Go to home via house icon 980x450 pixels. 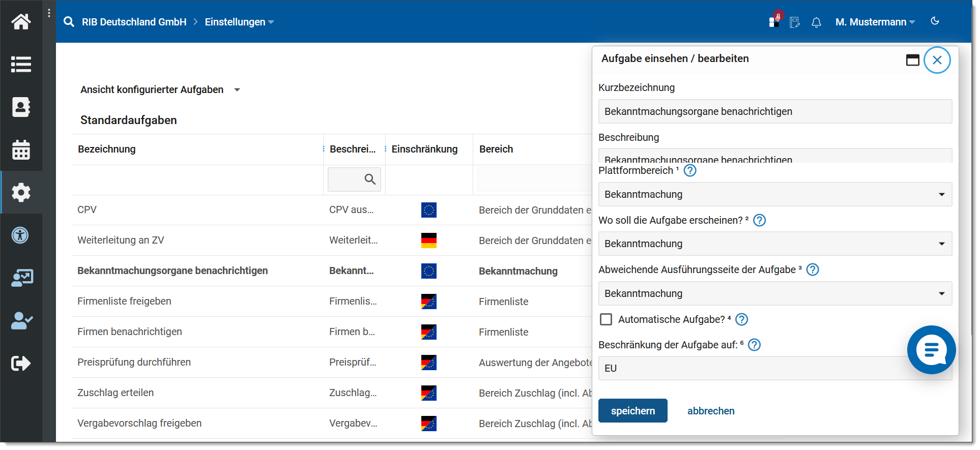coord(21,21)
